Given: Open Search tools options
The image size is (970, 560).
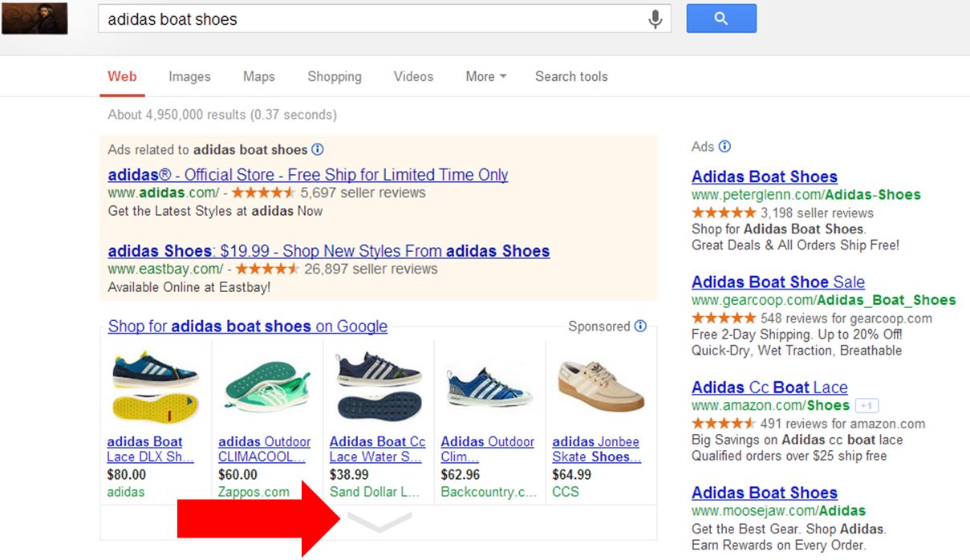Looking at the screenshot, I should click(x=571, y=76).
